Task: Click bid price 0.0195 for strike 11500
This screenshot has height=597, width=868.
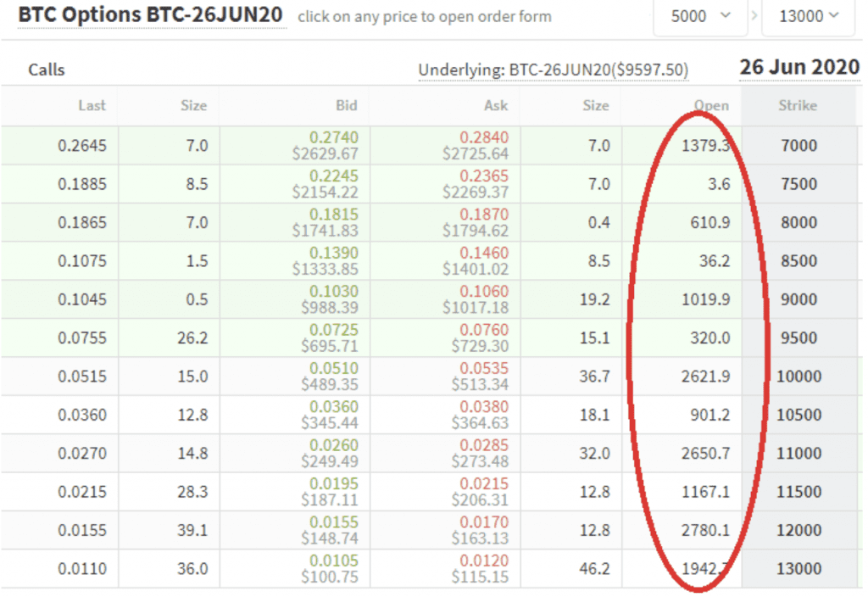Action: coord(333,483)
